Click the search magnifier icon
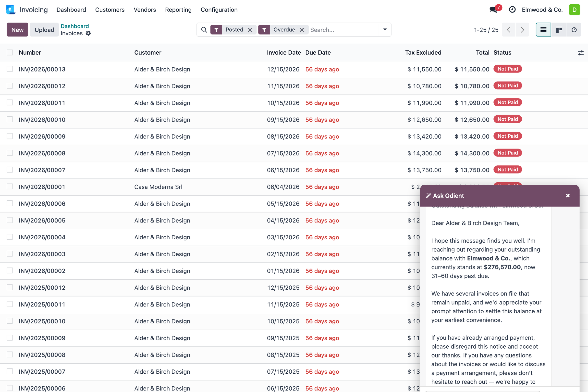This screenshot has height=392, width=588. (204, 30)
